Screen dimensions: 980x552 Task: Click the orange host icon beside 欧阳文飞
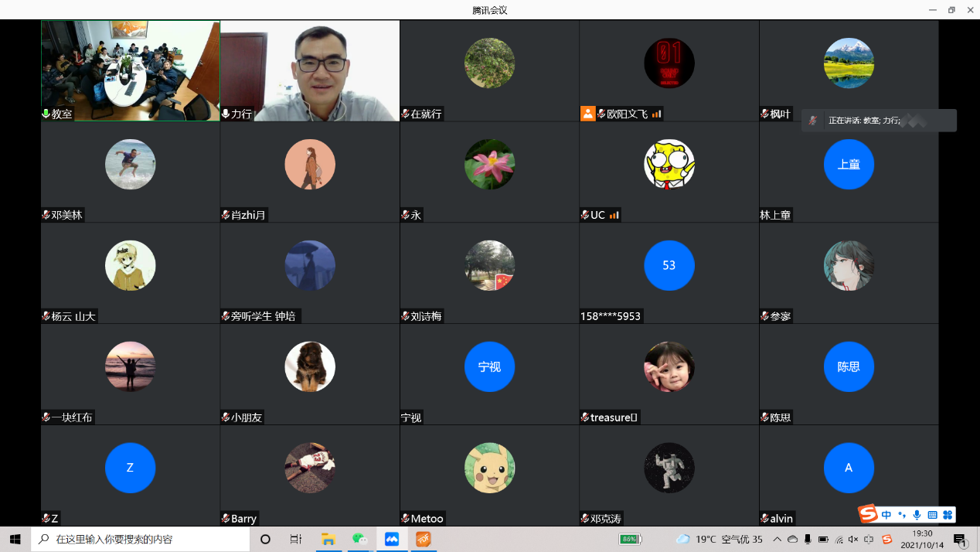(588, 114)
